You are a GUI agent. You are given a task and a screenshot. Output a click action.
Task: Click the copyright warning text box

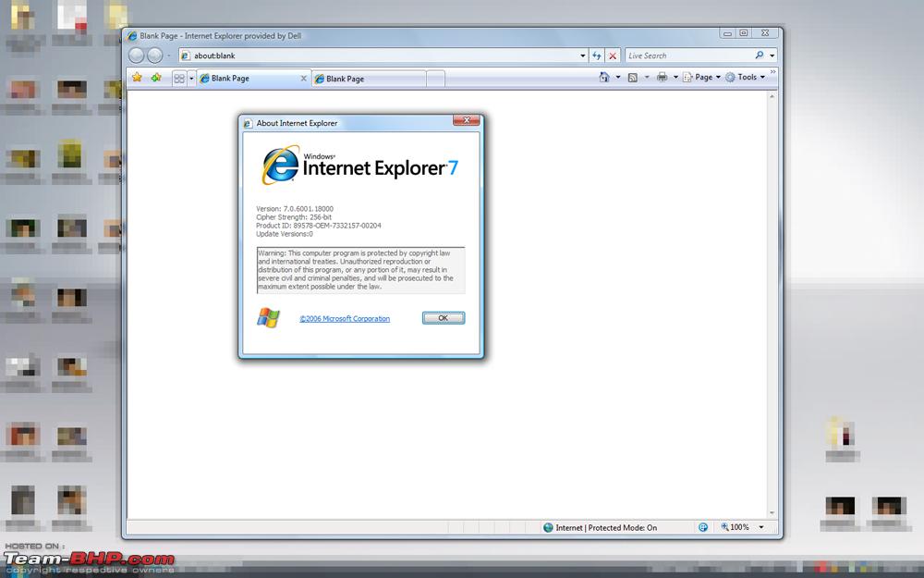point(360,270)
